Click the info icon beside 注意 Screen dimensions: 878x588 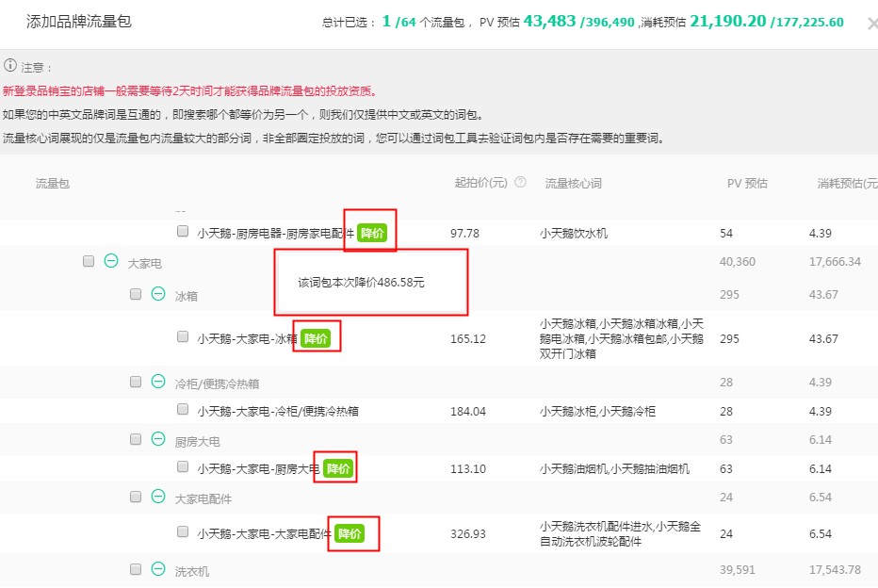tap(10, 66)
